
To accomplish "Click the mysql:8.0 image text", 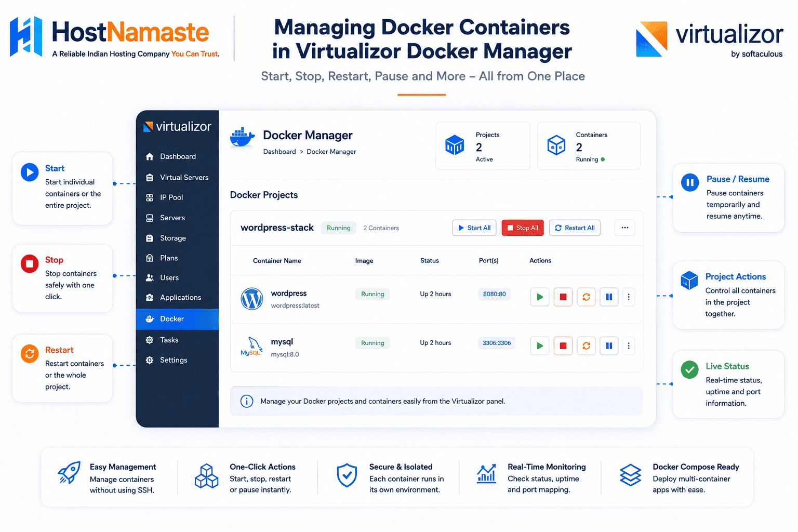I will (x=285, y=354).
